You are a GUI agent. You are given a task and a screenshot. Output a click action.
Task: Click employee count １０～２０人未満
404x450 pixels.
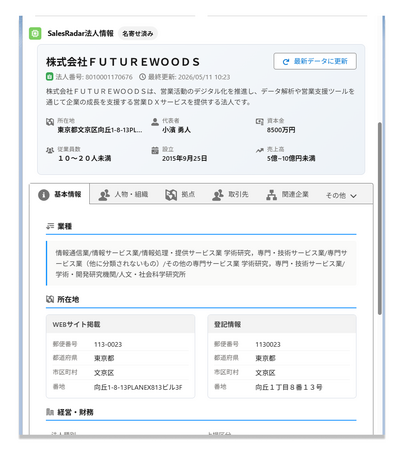tap(84, 158)
